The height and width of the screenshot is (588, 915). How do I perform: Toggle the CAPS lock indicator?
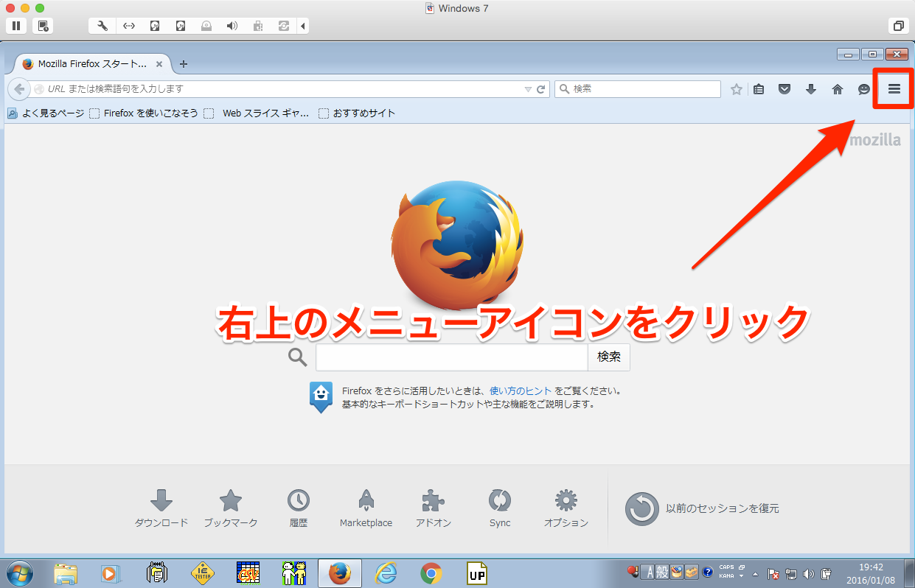point(726,568)
